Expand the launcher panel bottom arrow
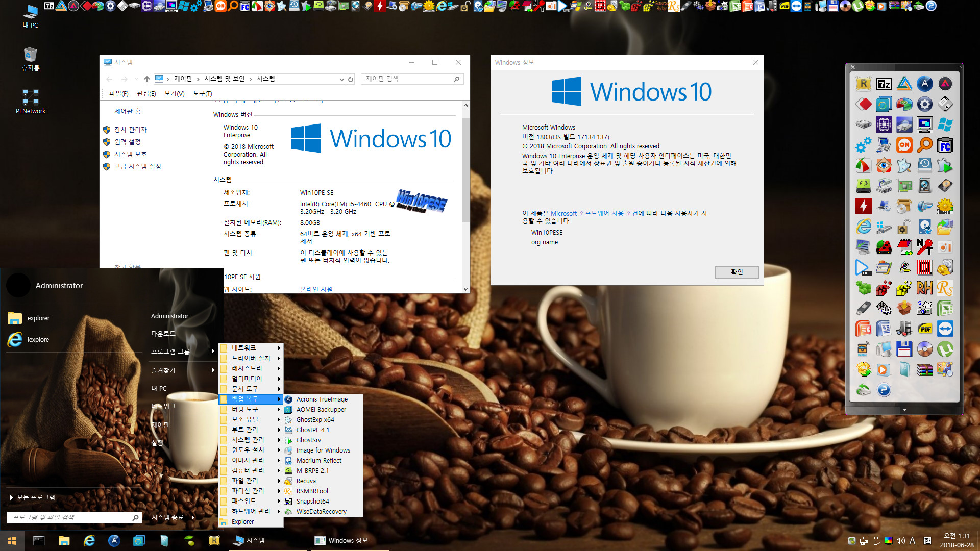This screenshot has height=551, width=980. [904, 410]
